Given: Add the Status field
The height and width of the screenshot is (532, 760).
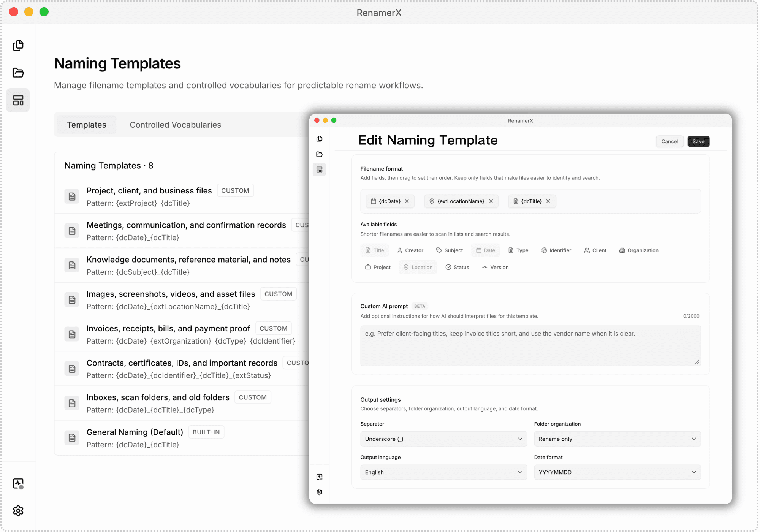Looking at the screenshot, I should pos(457,268).
